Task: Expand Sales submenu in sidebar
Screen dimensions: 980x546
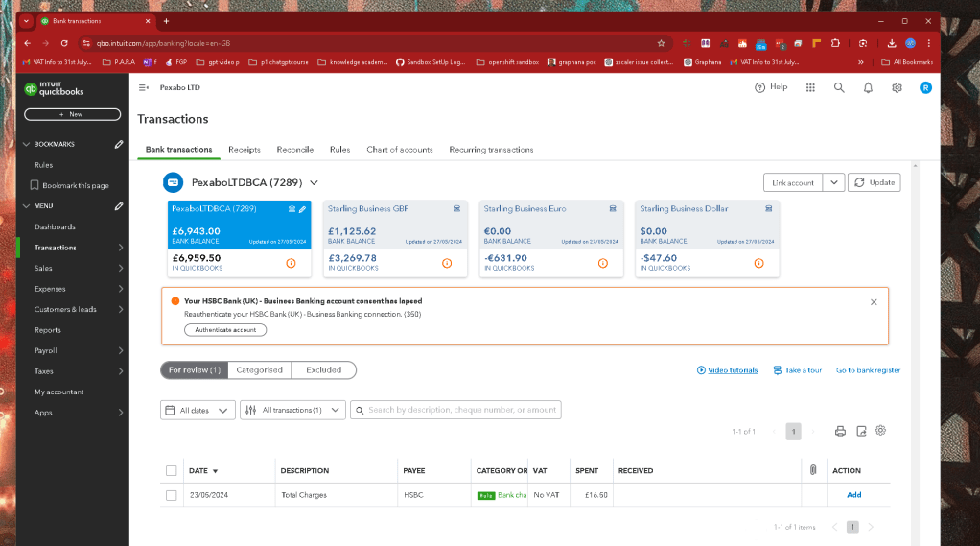Action: tap(121, 269)
